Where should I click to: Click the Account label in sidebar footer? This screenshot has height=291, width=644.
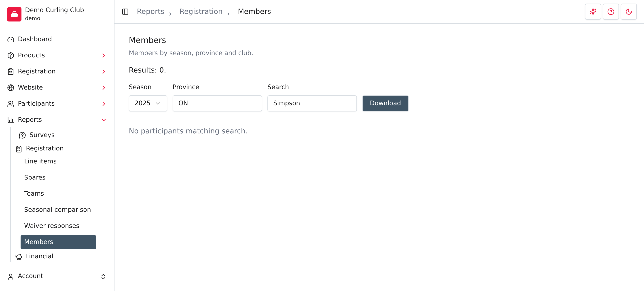click(x=30, y=276)
